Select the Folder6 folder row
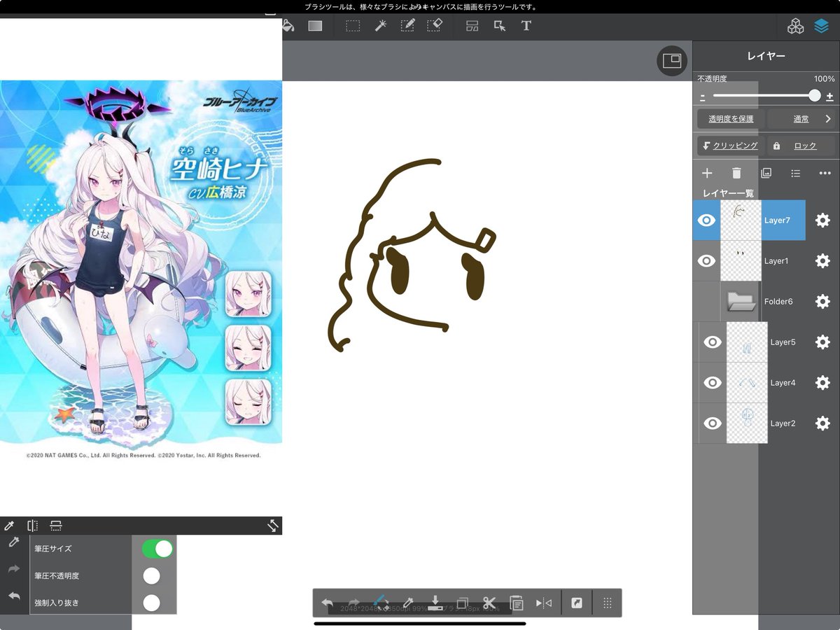This screenshot has width=840, height=630. coord(766,302)
